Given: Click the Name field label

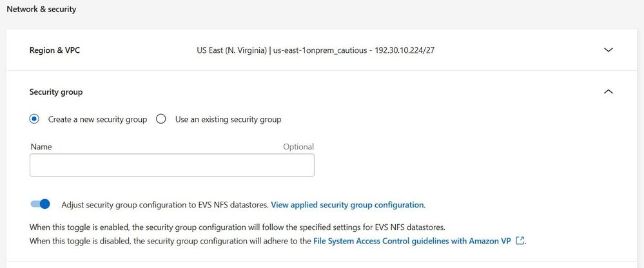Looking at the screenshot, I should click(x=41, y=147).
